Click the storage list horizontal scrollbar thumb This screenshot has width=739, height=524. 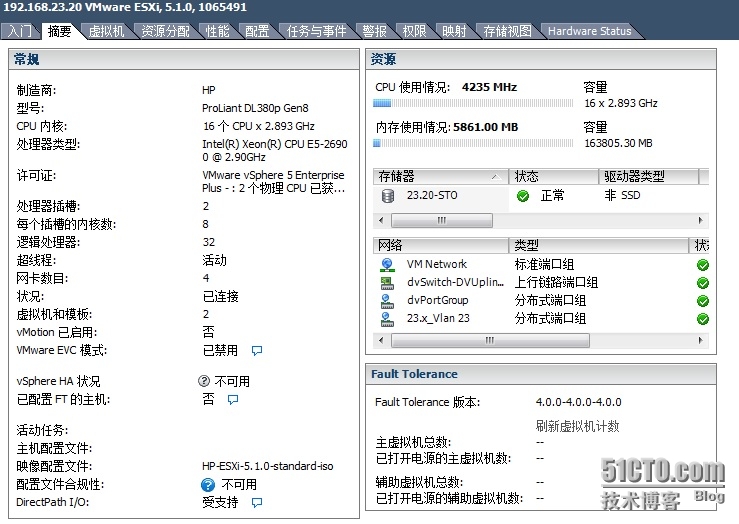click(x=442, y=220)
